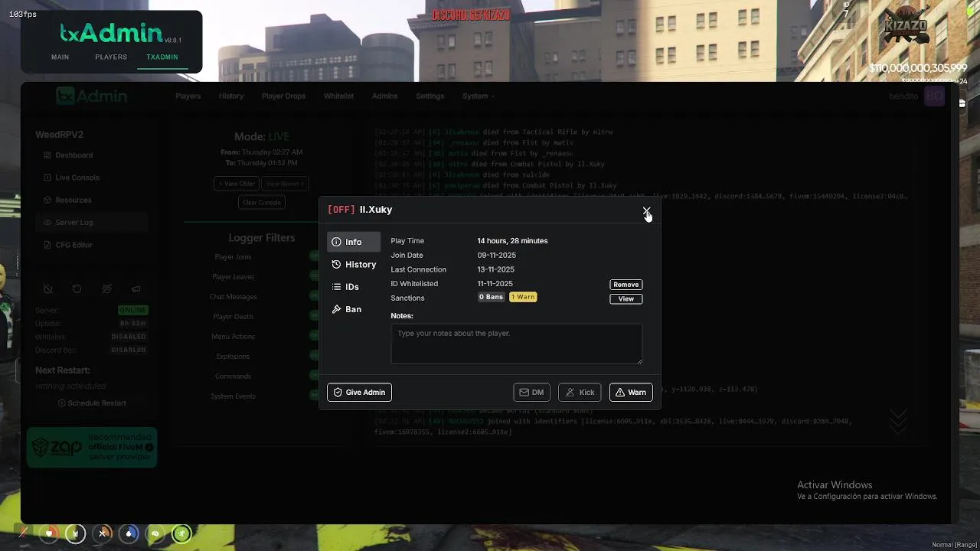Open Admins page in txAdmin navbar
The height and width of the screenshot is (551, 980).
point(384,96)
